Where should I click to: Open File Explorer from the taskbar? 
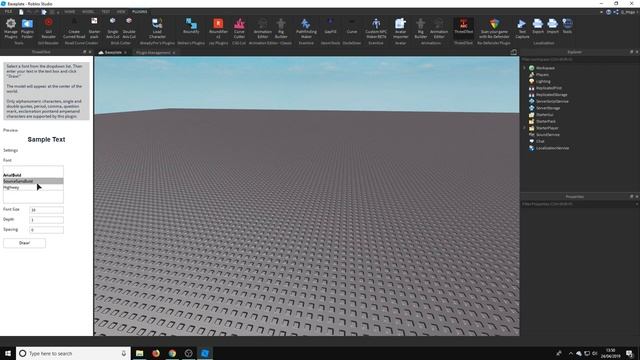pos(140,353)
